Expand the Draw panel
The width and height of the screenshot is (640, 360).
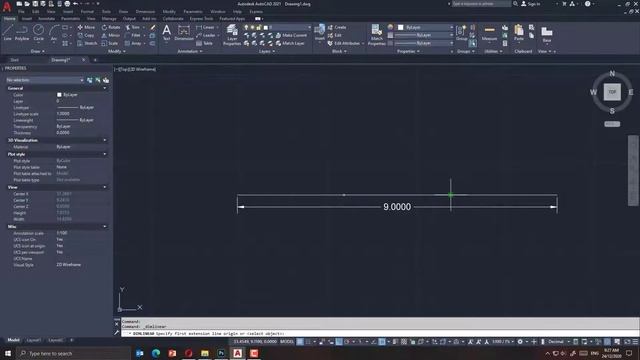pos(38,51)
